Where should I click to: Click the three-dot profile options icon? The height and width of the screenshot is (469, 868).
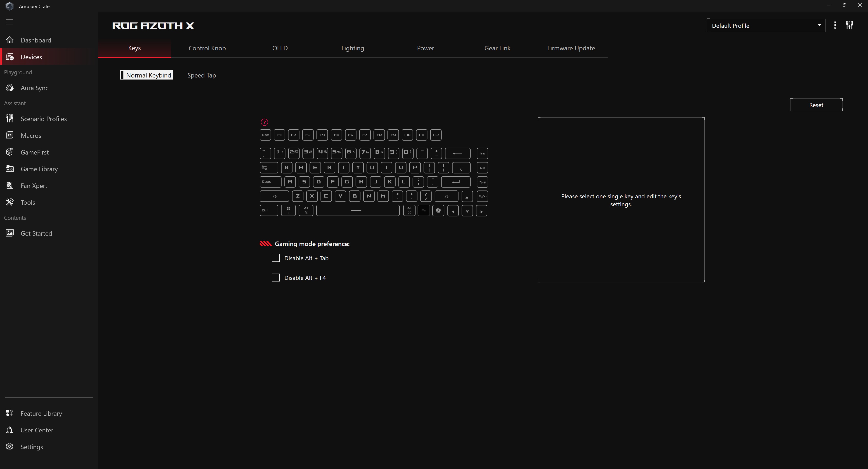[x=835, y=25]
